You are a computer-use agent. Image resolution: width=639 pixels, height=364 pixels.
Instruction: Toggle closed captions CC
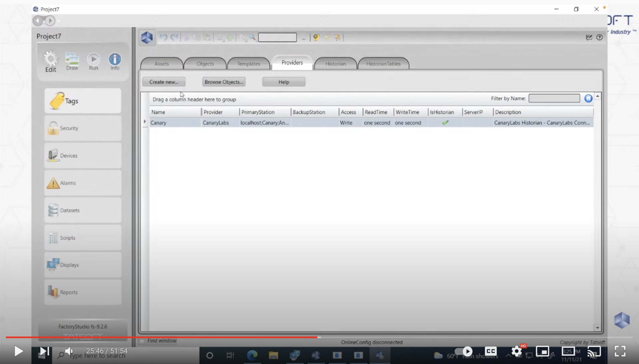(491, 351)
